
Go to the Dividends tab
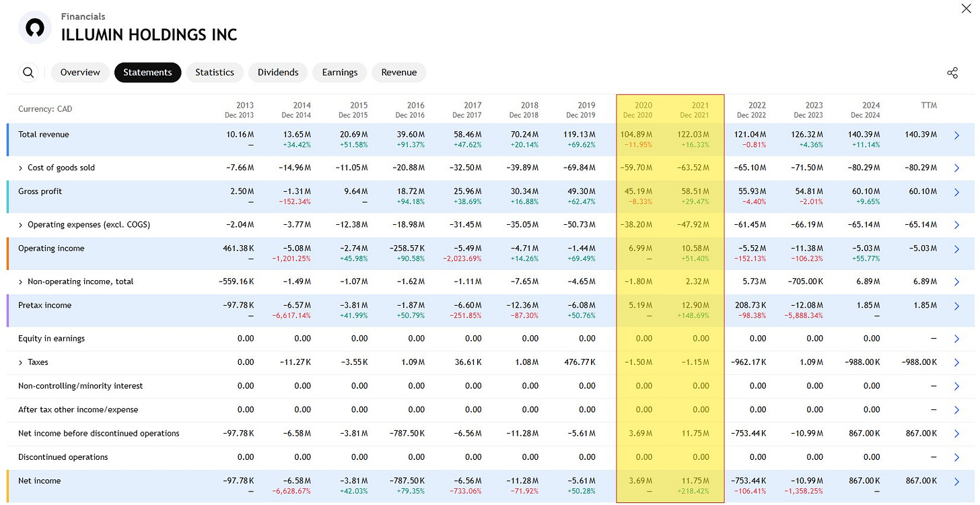tap(278, 73)
